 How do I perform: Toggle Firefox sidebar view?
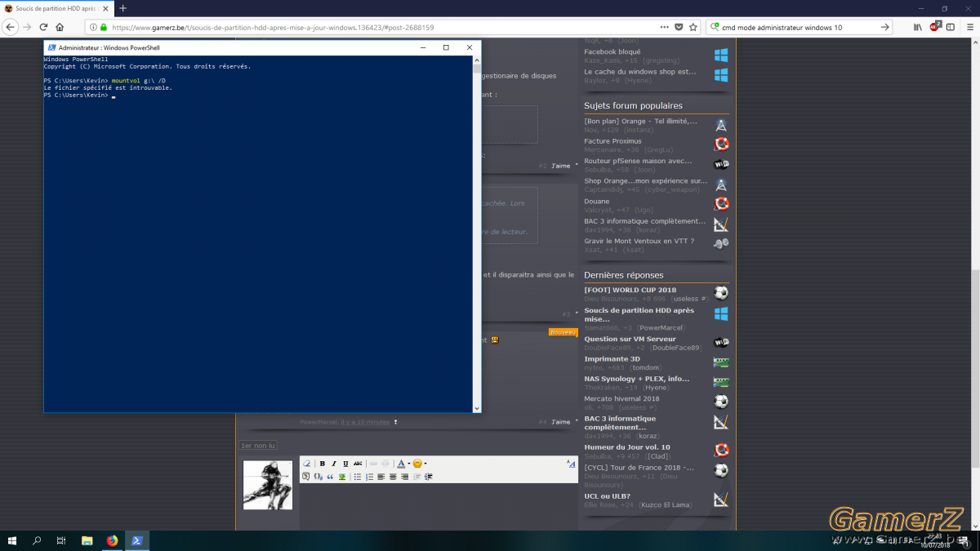(x=951, y=27)
